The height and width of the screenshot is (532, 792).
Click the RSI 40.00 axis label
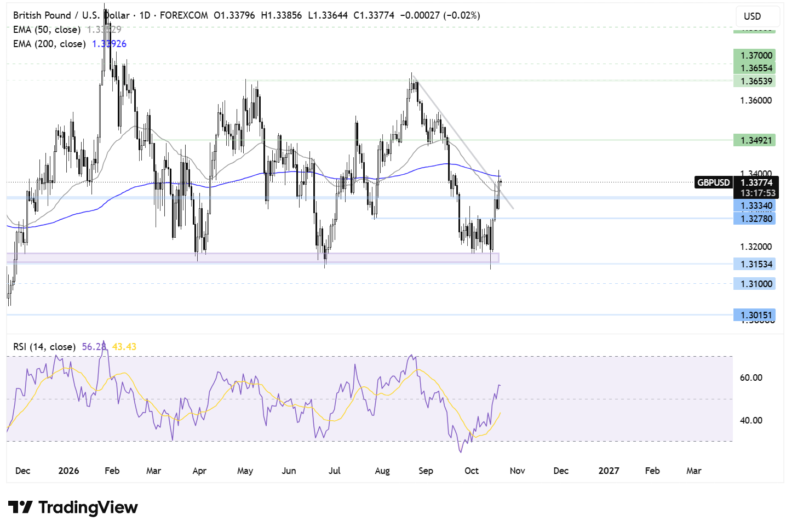tap(751, 420)
